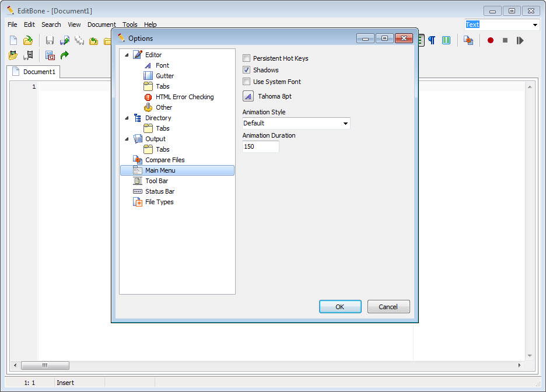546x392 pixels.
Task: Click the play macro triangle icon
Action: (x=520, y=40)
